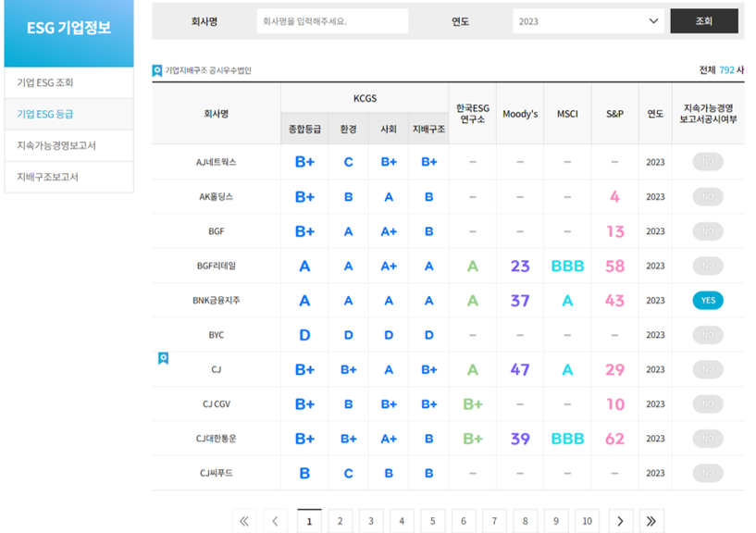Click the 종합등급 column header

tap(304, 129)
